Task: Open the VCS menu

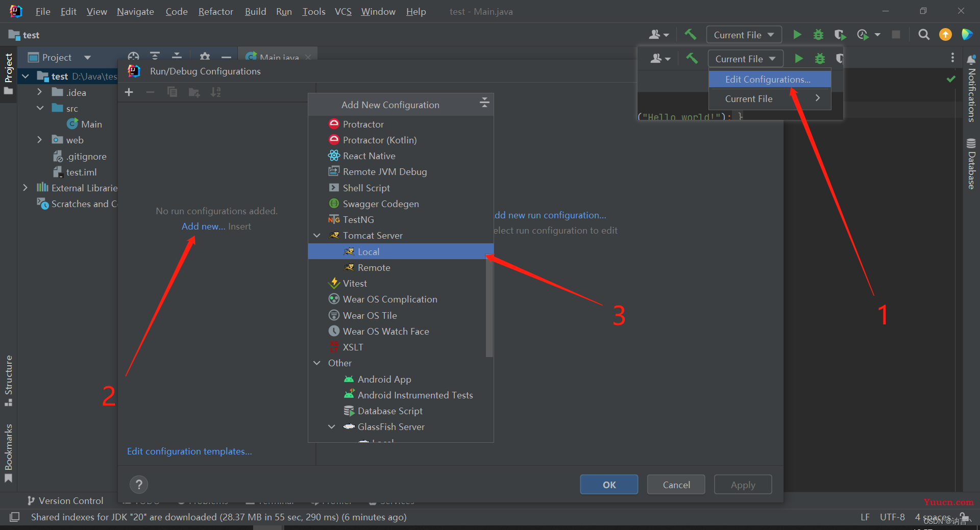Action: coord(343,11)
